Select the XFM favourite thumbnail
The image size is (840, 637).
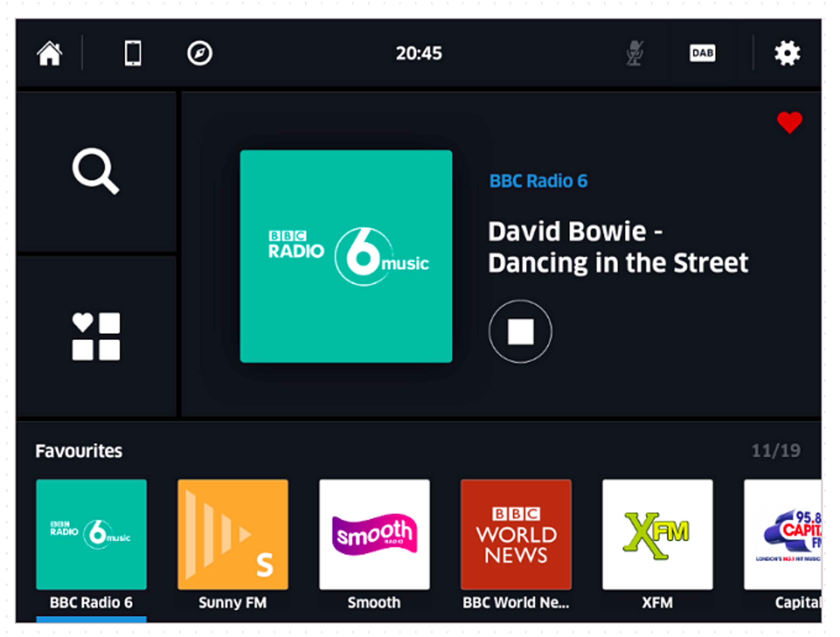[657, 535]
